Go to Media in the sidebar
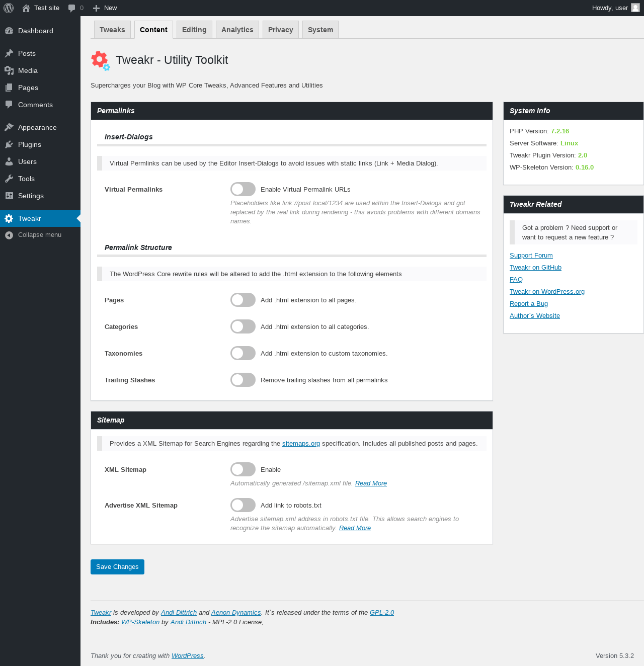The height and width of the screenshot is (666, 644). point(40,70)
